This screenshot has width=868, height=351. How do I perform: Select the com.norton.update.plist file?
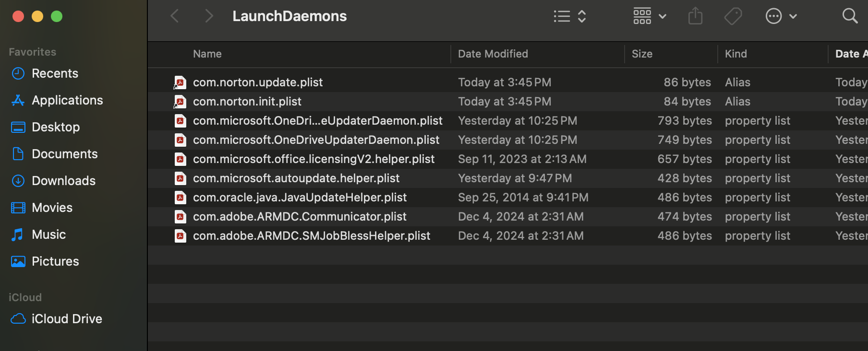click(258, 82)
